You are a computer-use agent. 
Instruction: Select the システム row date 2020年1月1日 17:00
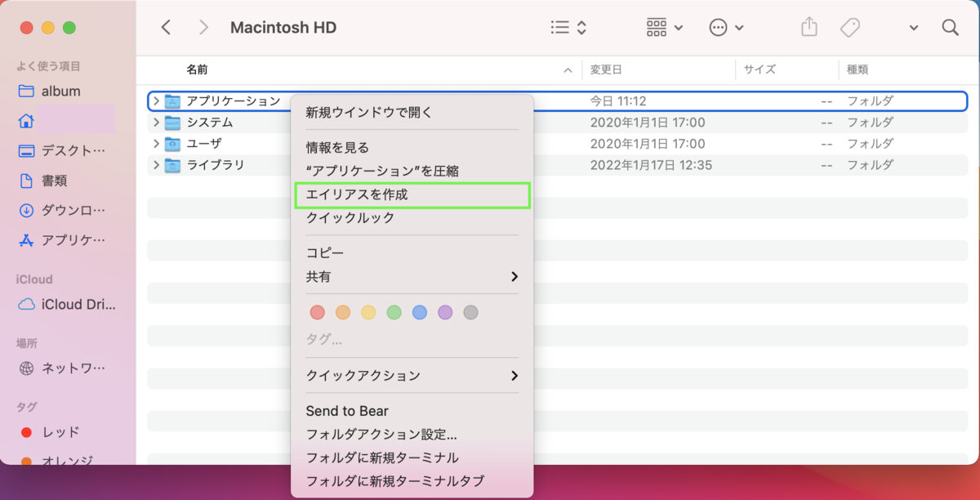coord(648,123)
